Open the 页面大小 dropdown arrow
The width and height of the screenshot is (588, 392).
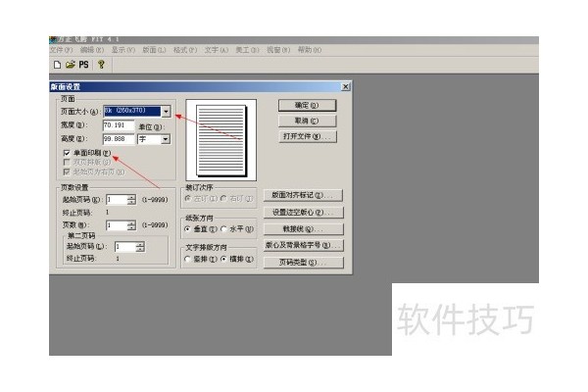click(166, 111)
